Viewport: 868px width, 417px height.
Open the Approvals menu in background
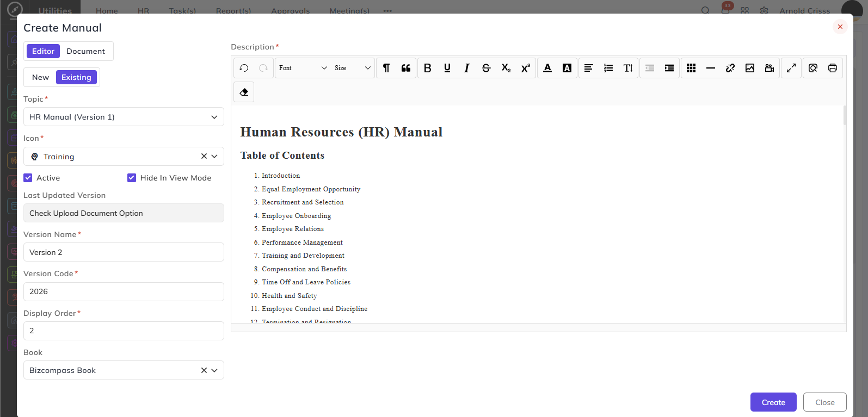(291, 11)
